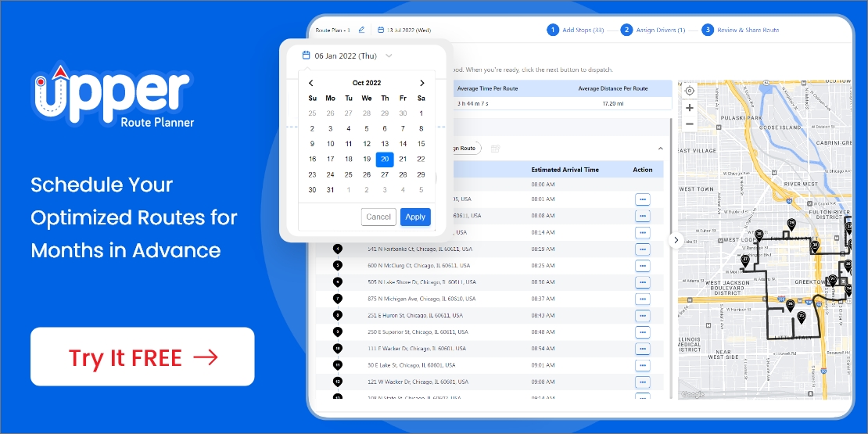Go to step 3 Review & Share Route
This screenshot has width=868, height=434.
(x=740, y=30)
